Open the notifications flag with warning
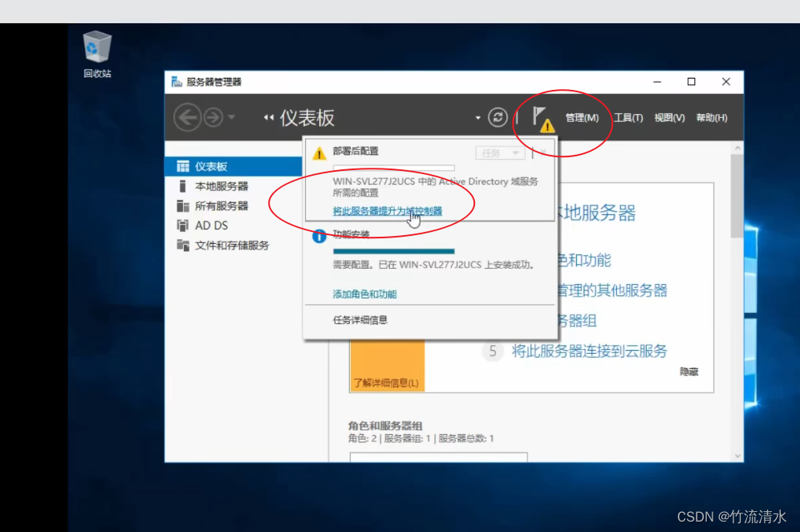Image resolution: width=800 pixels, height=532 pixels. (x=543, y=119)
